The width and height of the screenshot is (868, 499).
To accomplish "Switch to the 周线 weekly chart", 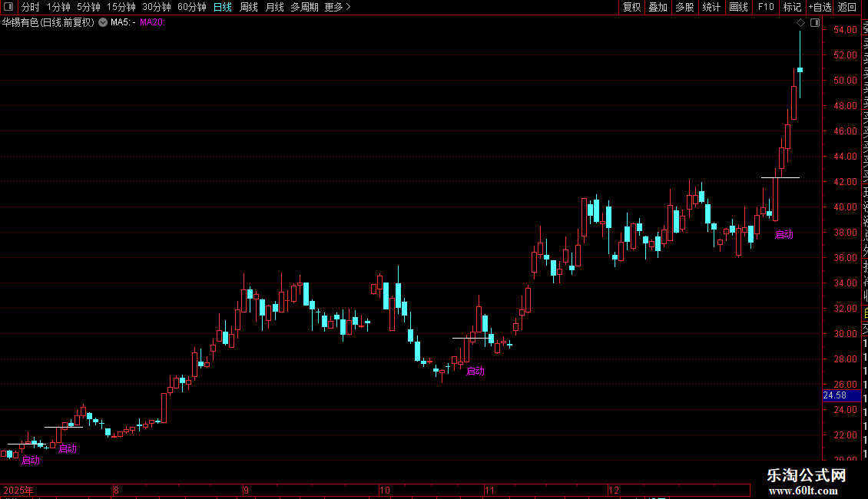I will pos(249,7).
